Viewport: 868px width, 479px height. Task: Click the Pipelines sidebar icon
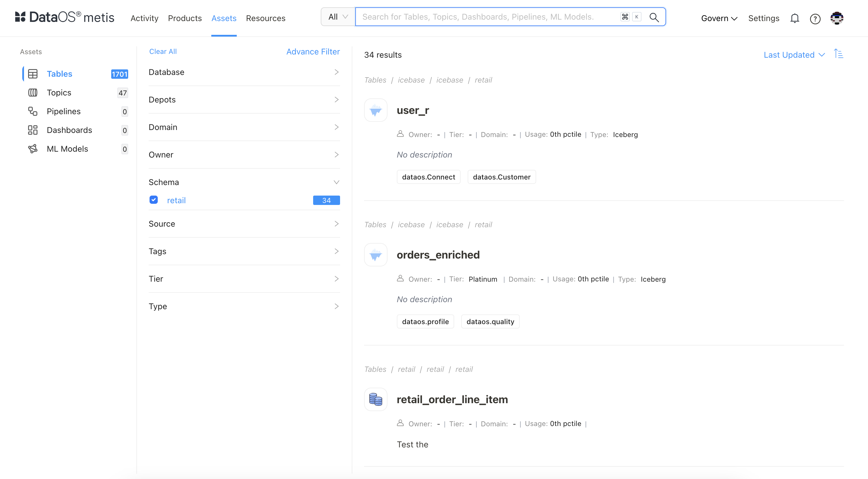click(33, 111)
